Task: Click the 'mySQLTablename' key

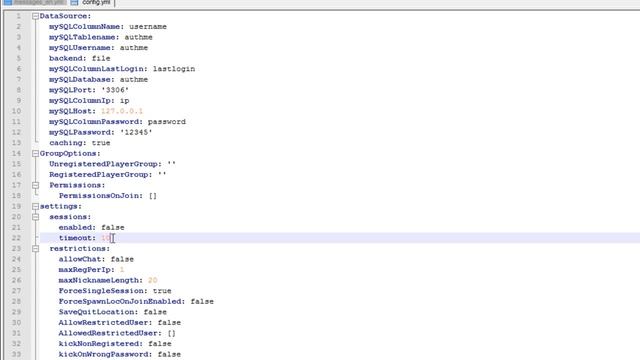Action: [x=82, y=37]
